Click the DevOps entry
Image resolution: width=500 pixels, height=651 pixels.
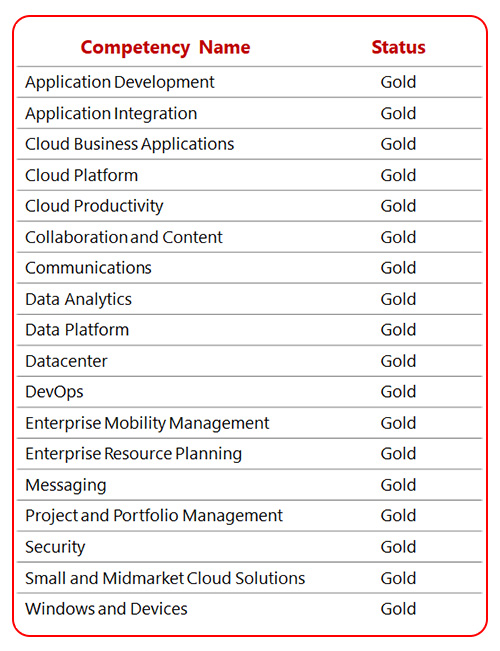54,392
